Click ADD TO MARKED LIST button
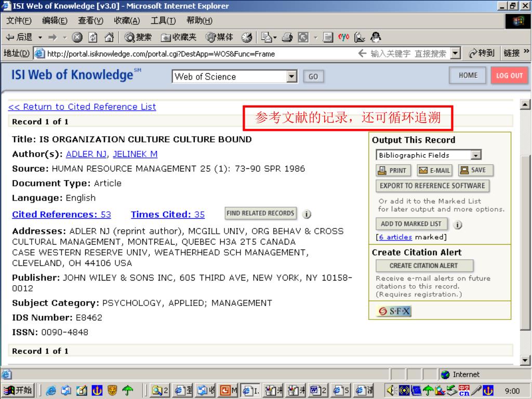The height and width of the screenshot is (399, 532). pos(411,224)
